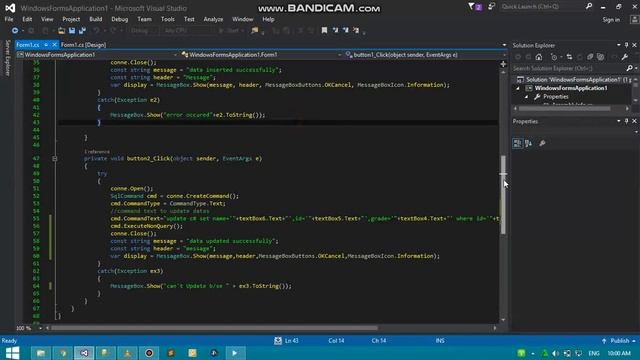640x360 pixels.
Task: Click Pending Changes Filter clock icon
Action: [554, 57]
